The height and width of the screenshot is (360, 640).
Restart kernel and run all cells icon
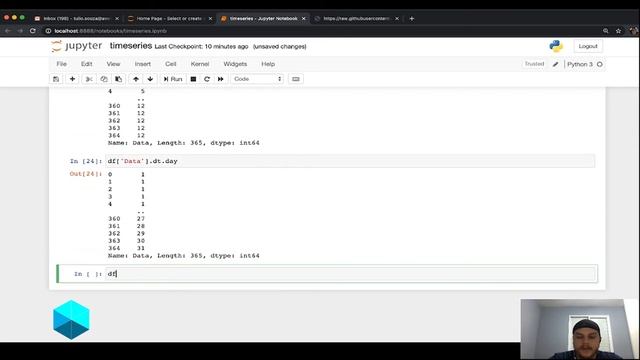point(221,79)
